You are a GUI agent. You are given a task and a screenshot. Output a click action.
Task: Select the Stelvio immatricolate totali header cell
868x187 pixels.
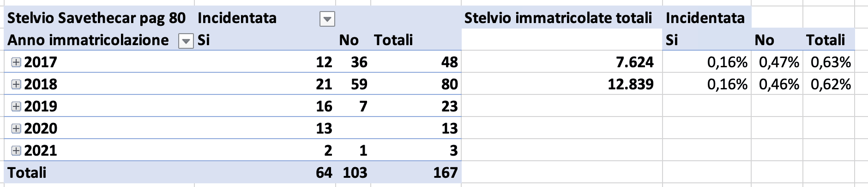(558, 18)
